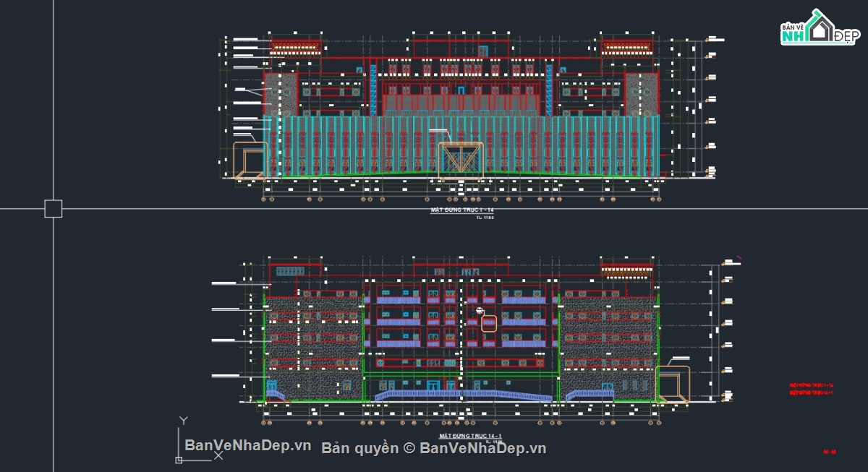The width and height of the screenshot is (868, 472).
Task: Click the cyan curtain wall facade of top elevation
Action: point(461,146)
